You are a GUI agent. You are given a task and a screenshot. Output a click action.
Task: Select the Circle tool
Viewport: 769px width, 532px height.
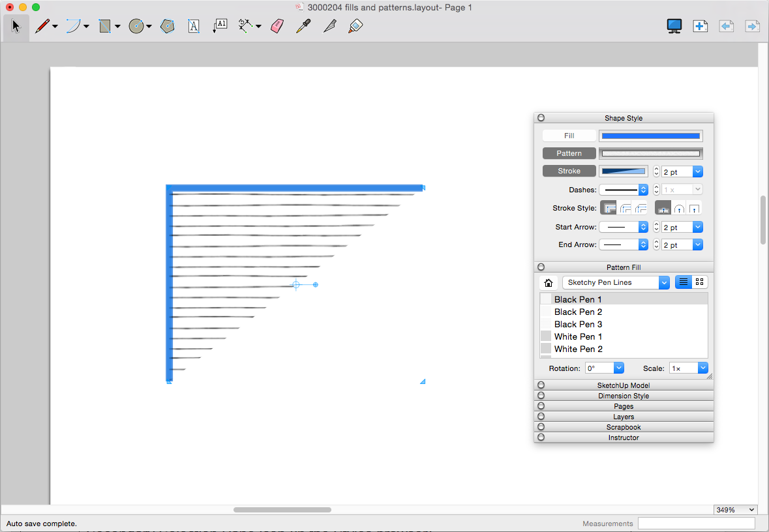136,26
